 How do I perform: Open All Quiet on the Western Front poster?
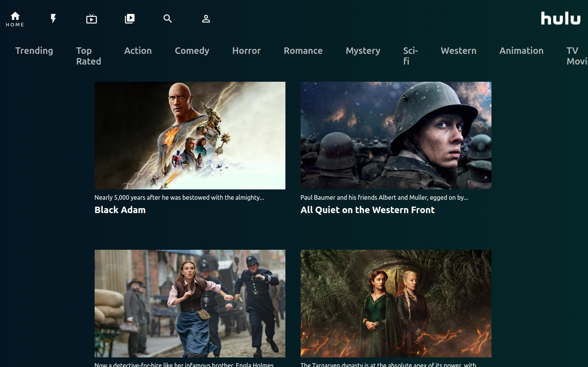tap(396, 136)
